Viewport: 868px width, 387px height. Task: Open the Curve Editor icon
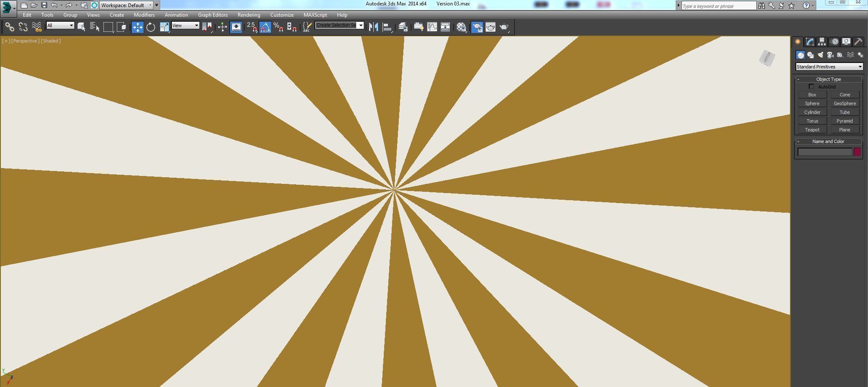pos(432,27)
